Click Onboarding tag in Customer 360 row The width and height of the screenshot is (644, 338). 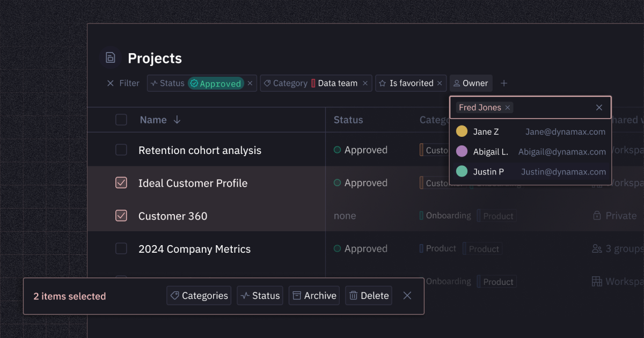pyautogui.click(x=445, y=215)
